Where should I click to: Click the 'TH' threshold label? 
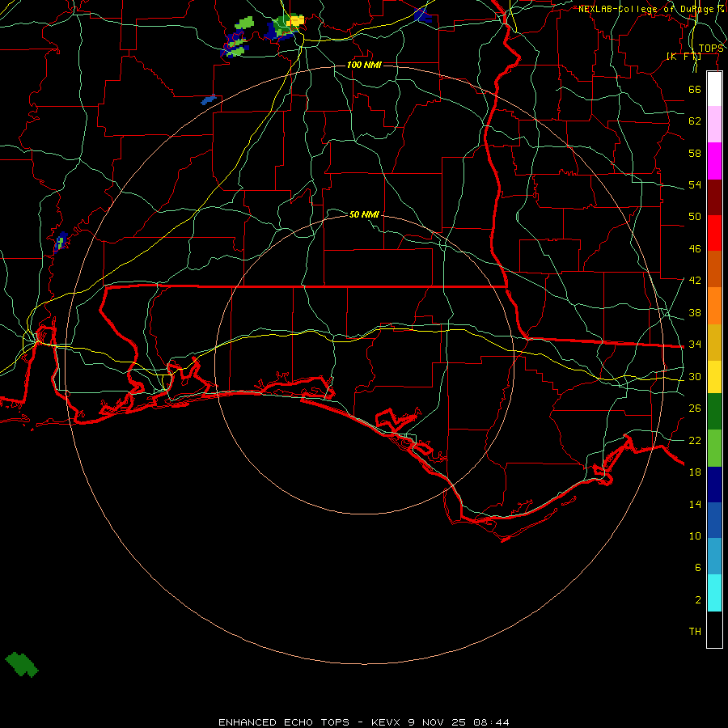(695, 631)
